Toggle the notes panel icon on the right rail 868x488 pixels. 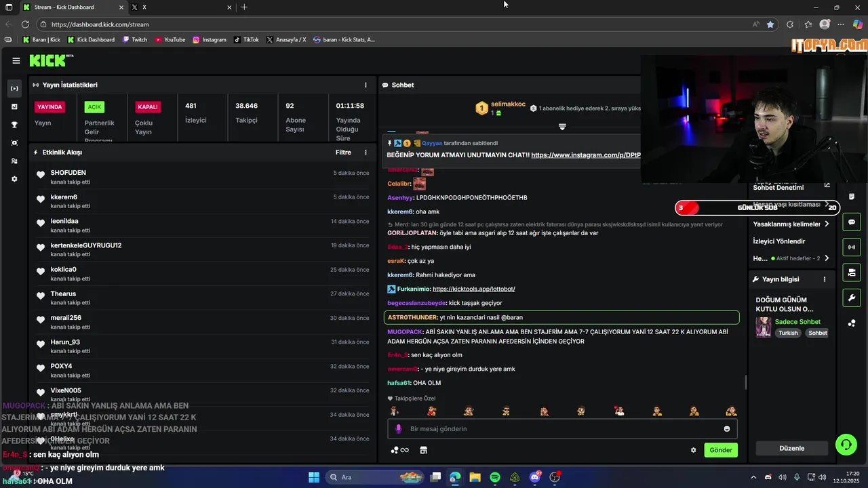coord(852,197)
